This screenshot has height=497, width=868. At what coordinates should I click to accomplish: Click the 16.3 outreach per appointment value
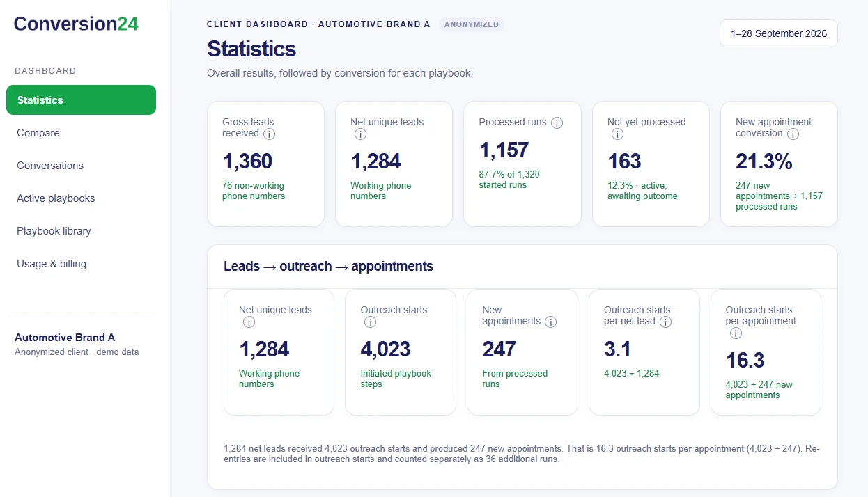[745, 361]
